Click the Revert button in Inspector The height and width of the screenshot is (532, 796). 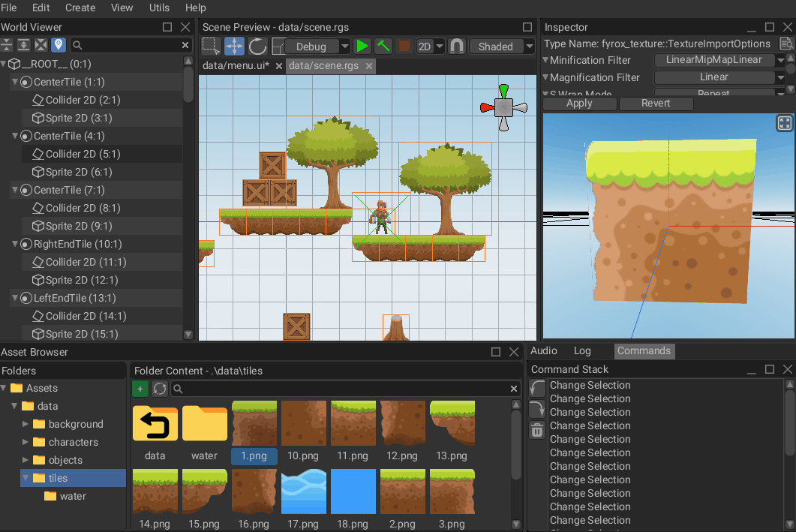(656, 104)
